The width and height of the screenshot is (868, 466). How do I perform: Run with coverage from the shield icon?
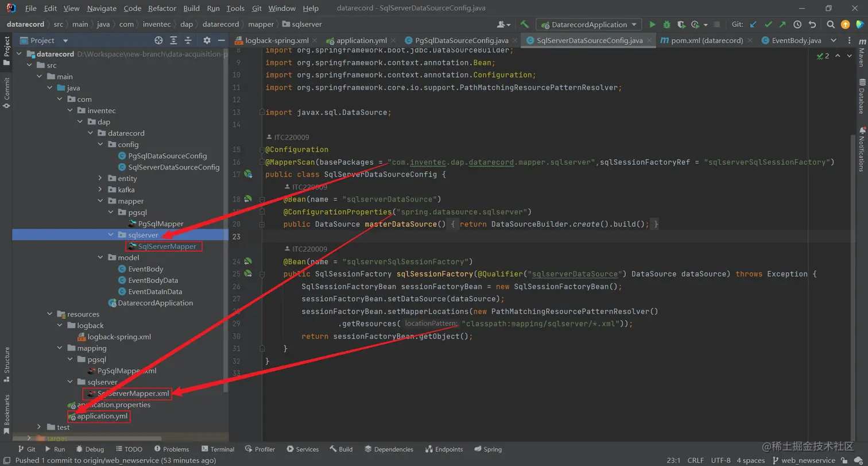(x=681, y=25)
